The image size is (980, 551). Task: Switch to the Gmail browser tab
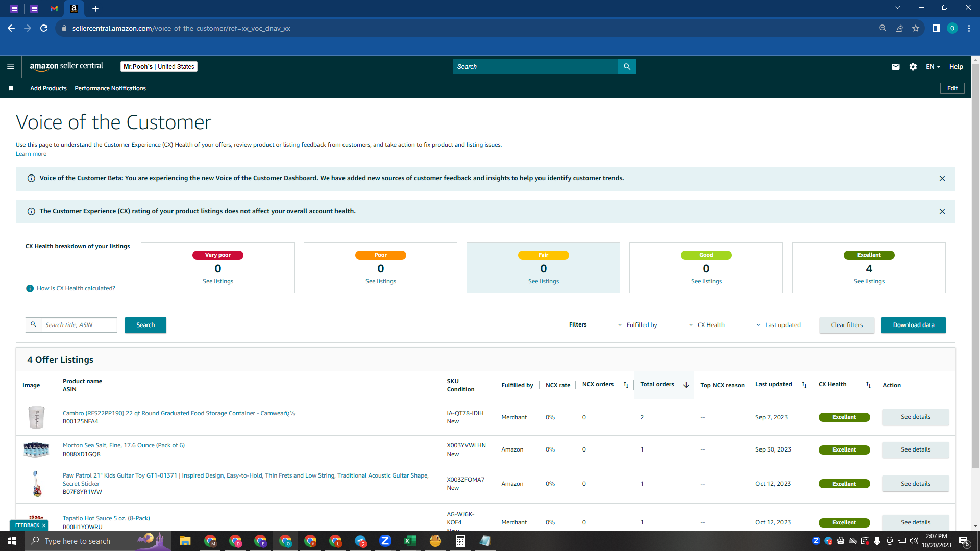(54, 9)
